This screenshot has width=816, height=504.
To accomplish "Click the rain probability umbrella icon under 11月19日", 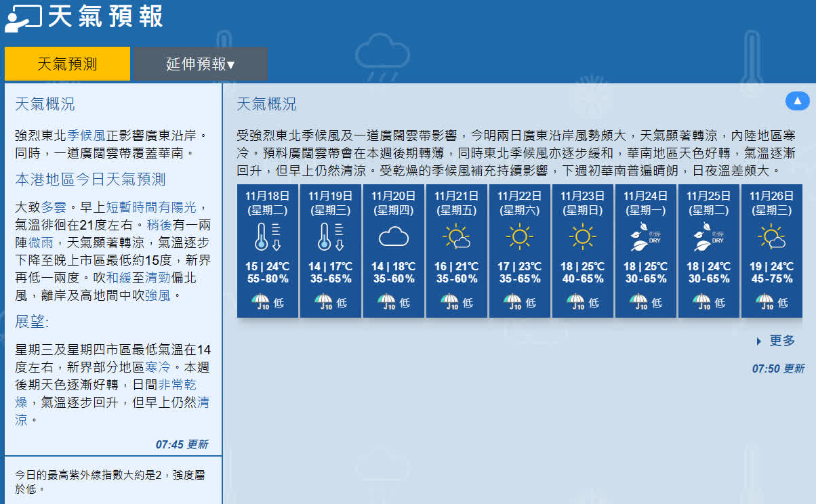I will pos(324,301).
